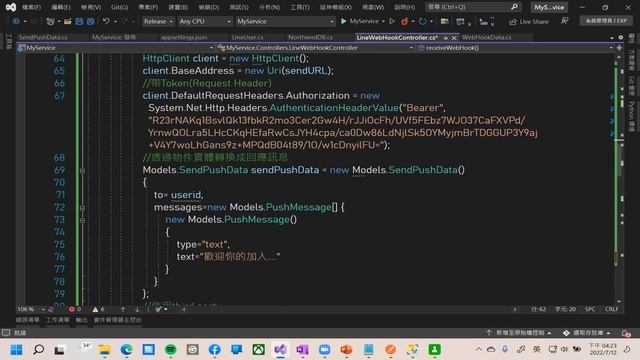Image resolution: width=640 pixels, height=360 pixels.
Task: Open the output panel tab at bottom
Action: (82, 320)
